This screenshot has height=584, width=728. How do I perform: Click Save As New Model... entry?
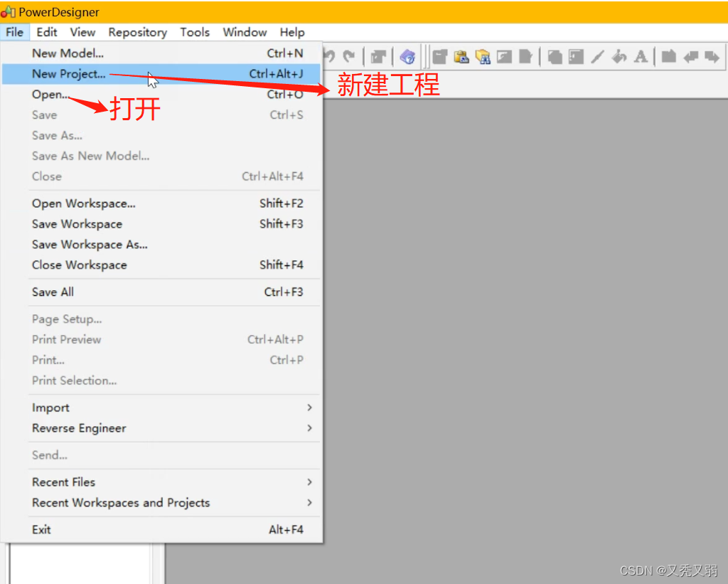161,156
